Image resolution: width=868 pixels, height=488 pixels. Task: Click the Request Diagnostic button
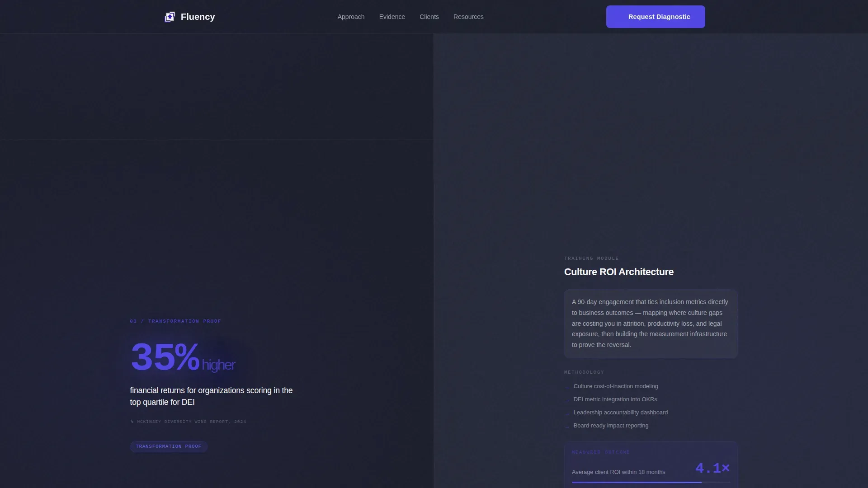coord(656,17)
